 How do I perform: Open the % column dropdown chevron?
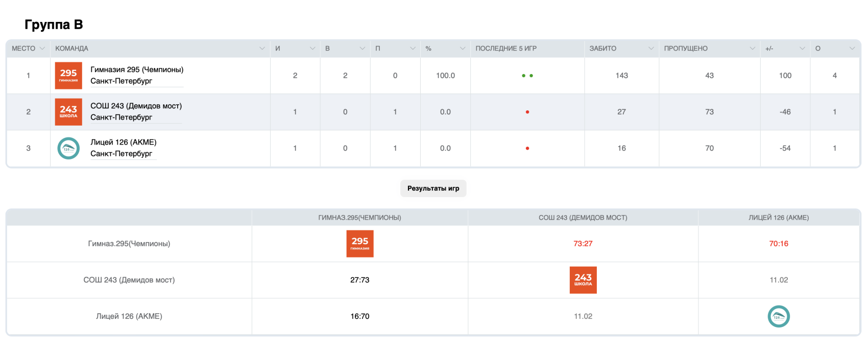463,49
